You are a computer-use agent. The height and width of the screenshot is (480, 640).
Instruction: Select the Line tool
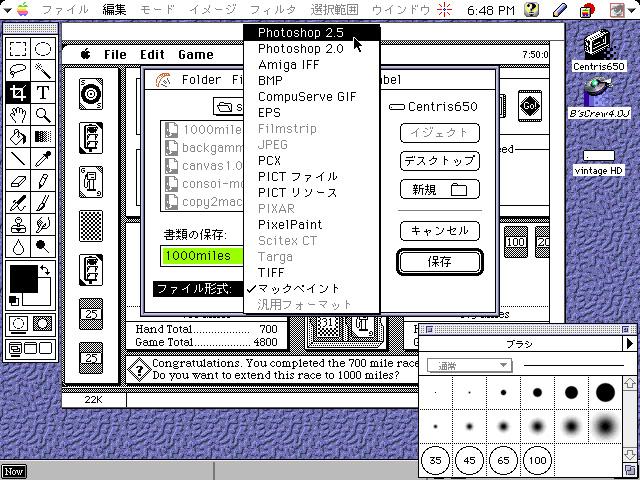click(18, 159)
